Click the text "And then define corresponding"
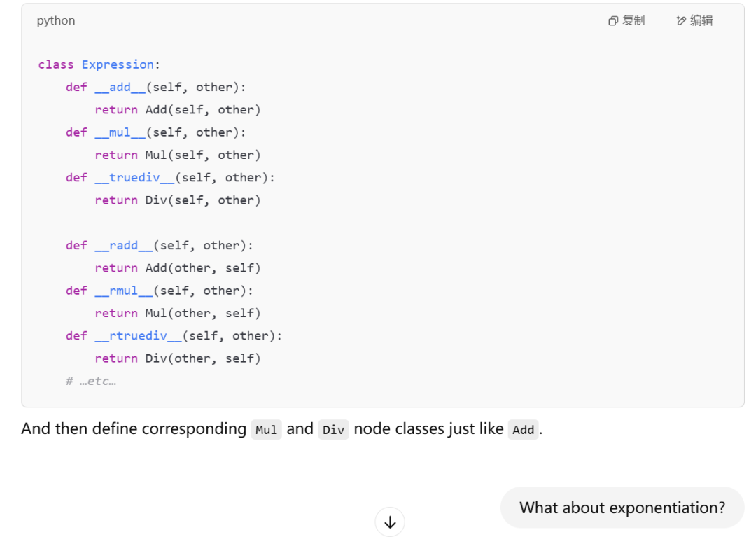The height and width of the screenshot is (537, 756). (134, 428)
